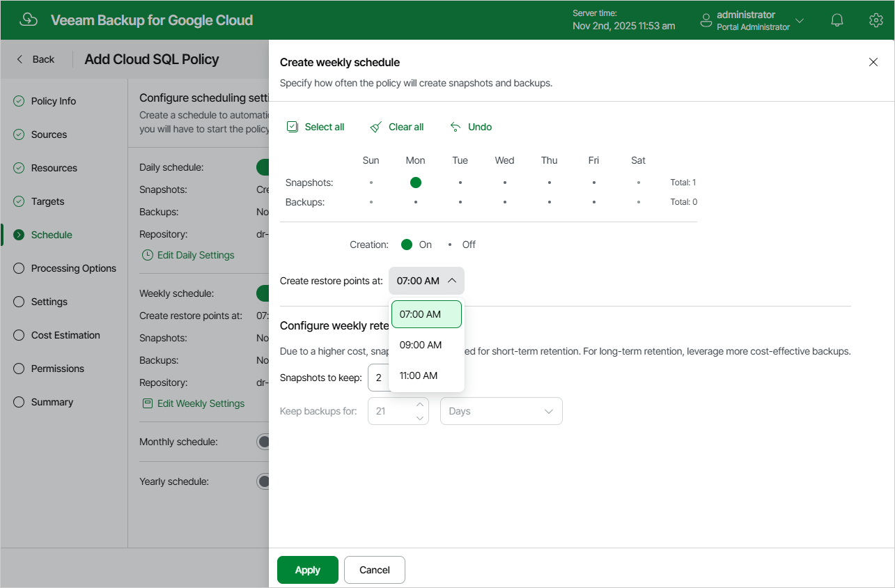895x588 pixels.
Task: Click the Apply button
Action: [x=308, y=570]
